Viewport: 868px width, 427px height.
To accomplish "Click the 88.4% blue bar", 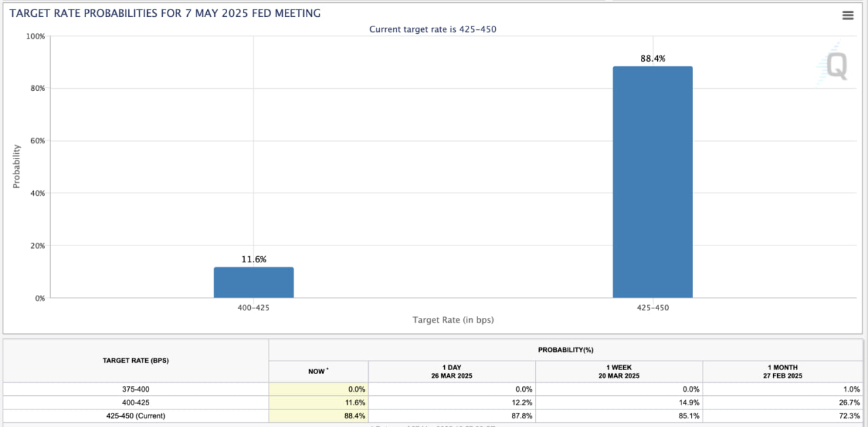I will coord(652,182).
